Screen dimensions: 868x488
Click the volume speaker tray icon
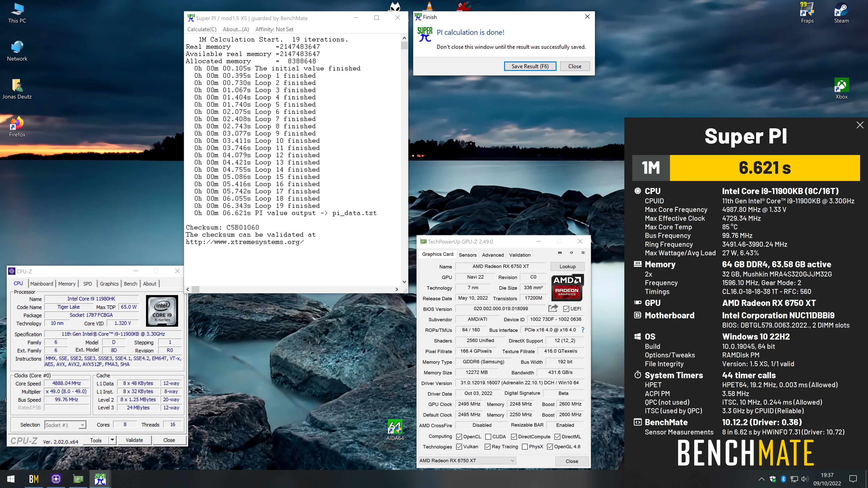[805, 479]
